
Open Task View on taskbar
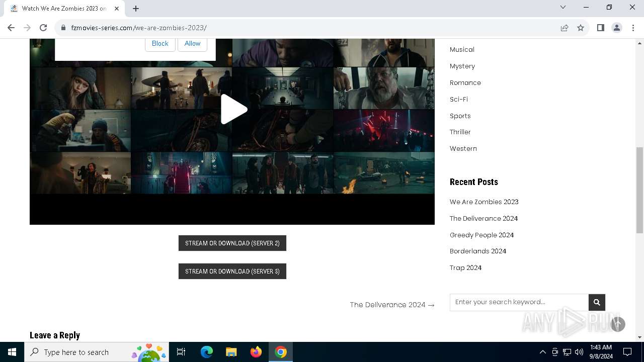click(x=181, y=352)
